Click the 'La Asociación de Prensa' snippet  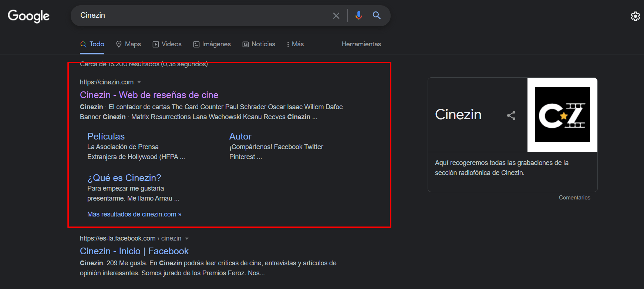[136, 152]
